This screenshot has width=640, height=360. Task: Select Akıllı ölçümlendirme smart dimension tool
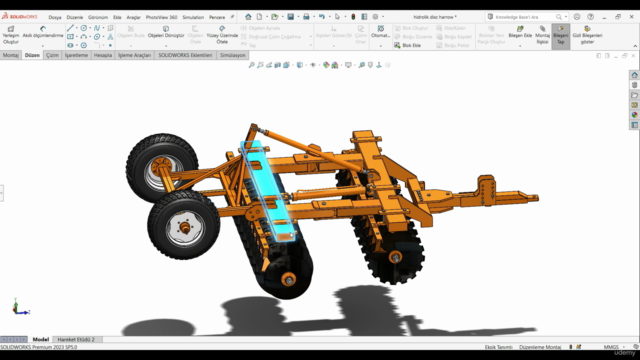tap(43, 32)
